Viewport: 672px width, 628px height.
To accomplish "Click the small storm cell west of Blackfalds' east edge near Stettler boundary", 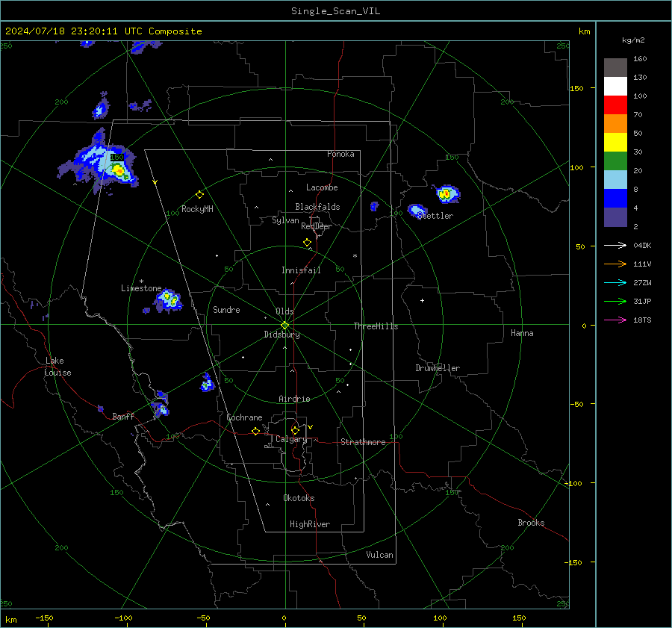I will coord(374,207).
